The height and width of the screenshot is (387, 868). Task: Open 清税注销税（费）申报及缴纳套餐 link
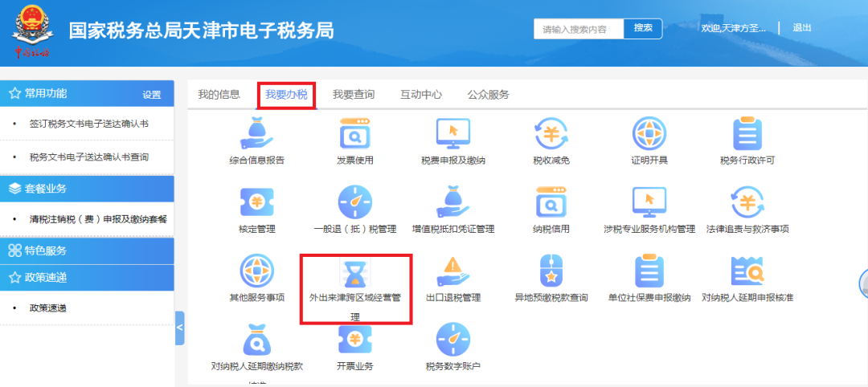pos(98,219)
